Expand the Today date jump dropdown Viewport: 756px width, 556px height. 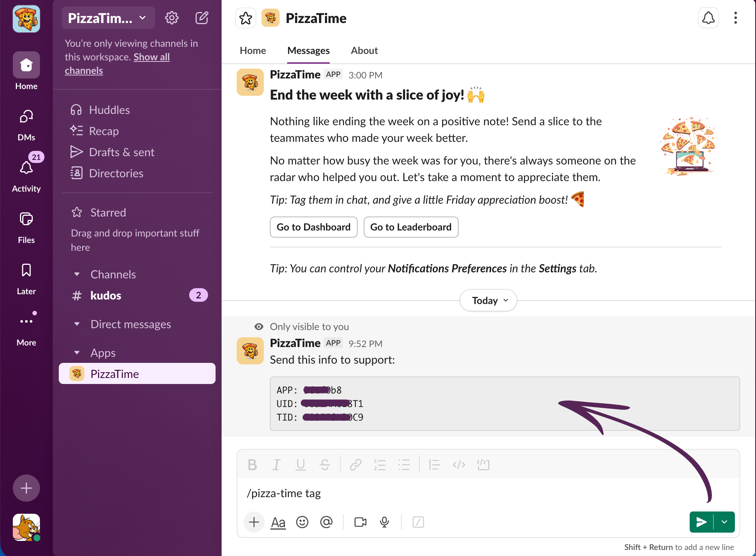coord(488,301)
